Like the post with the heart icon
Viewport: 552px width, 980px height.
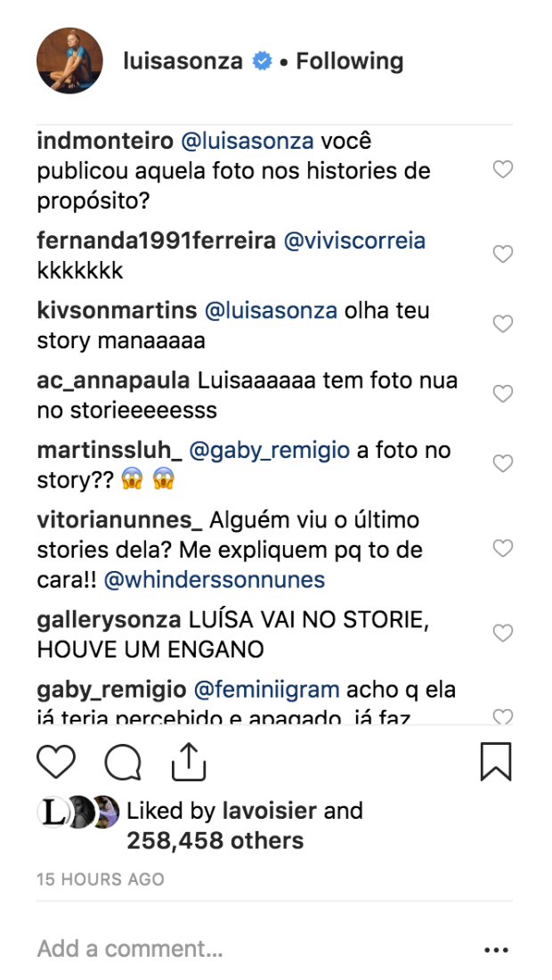[56, 763]
